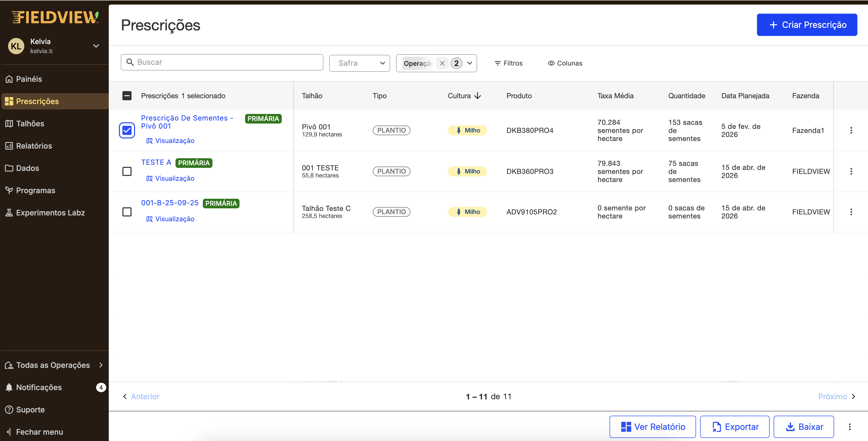This screenshot has width=868, height=441.
Task: Click the Colunas eye icon
Action: tap(551, 63)
